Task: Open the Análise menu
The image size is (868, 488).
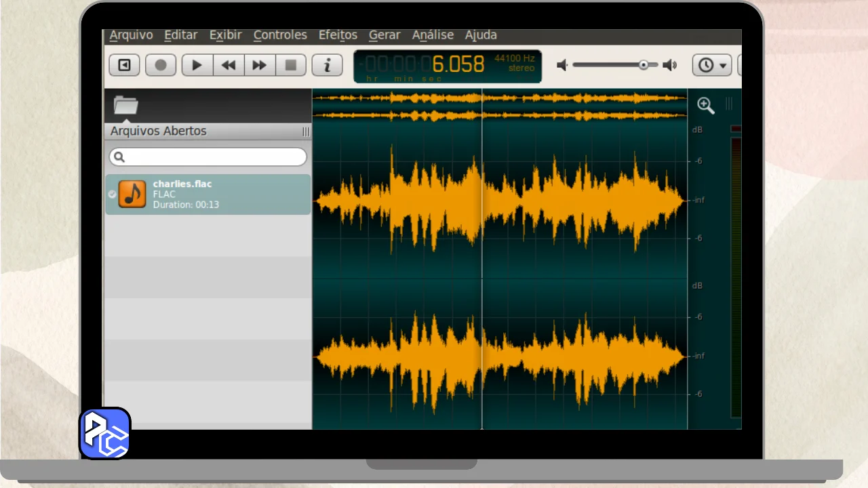Action: coord(433,35)
